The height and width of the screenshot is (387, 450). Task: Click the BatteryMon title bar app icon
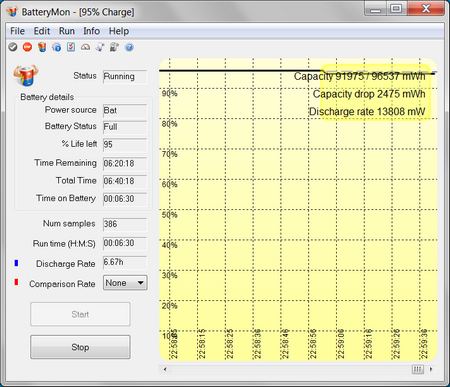point(12,12)
